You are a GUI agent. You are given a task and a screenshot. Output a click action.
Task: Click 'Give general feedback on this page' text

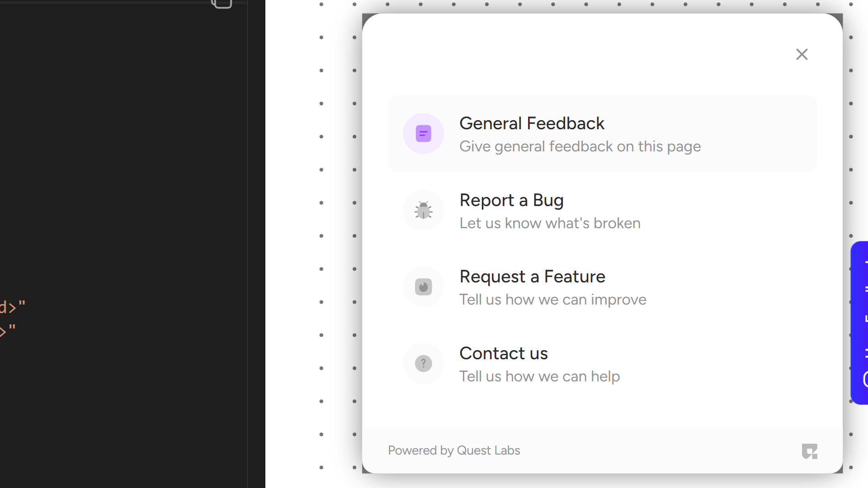point(580,146)
